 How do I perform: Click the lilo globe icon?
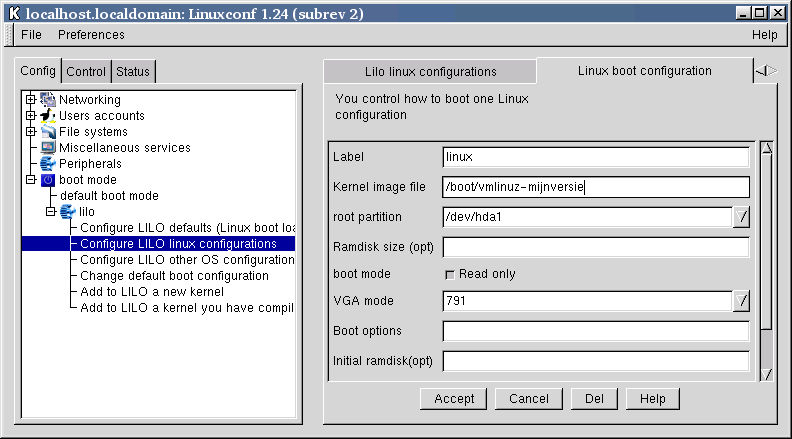[68, 212]
